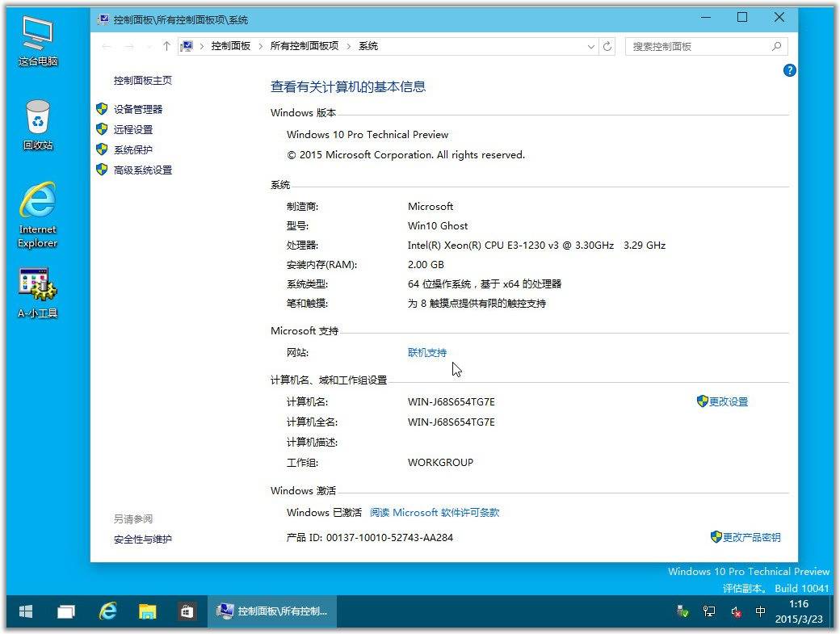This screenshot has width=840, height=634.
Task: Launch Internet Explorer from the taskbar
Action: click(x=107, y=611)
